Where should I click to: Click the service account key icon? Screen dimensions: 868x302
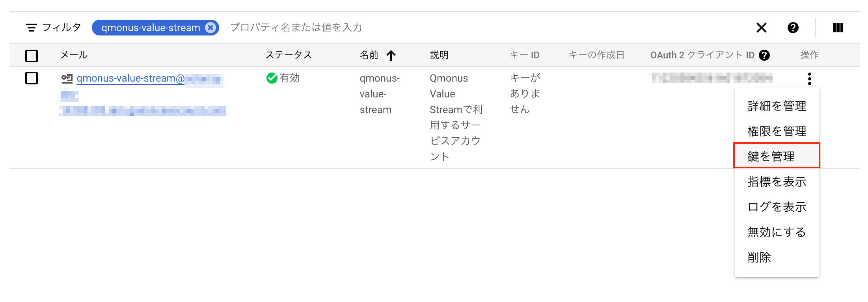click(67, 78)
